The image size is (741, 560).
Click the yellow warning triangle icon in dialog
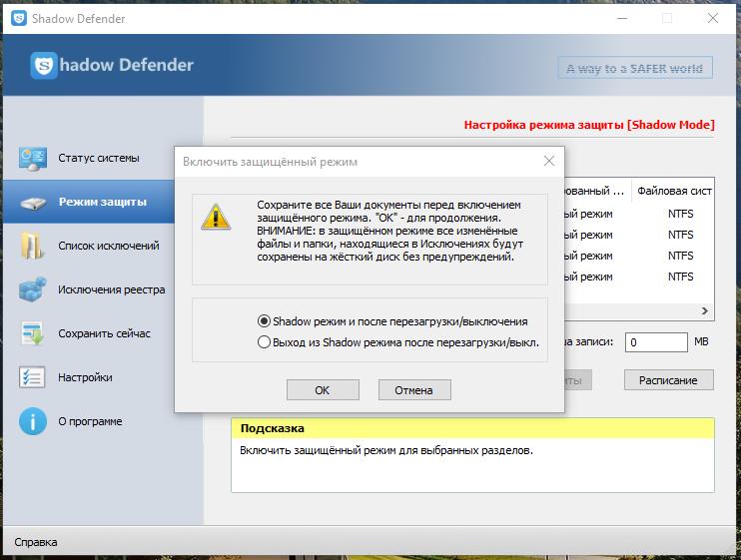click(216, 218)
